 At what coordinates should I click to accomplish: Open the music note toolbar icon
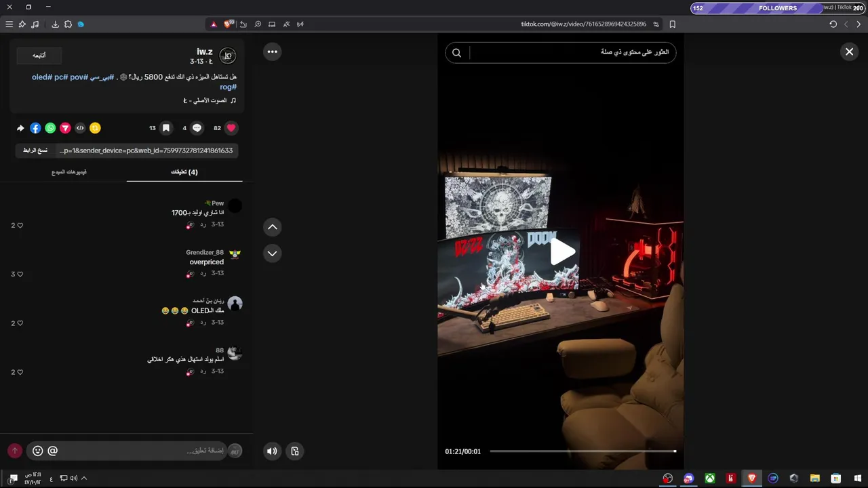coord(35,24)
